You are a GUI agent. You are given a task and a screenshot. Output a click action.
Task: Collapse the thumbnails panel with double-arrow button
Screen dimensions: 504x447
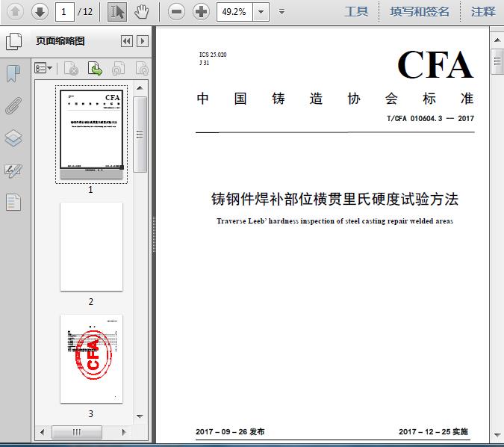[x=127, y=41]
